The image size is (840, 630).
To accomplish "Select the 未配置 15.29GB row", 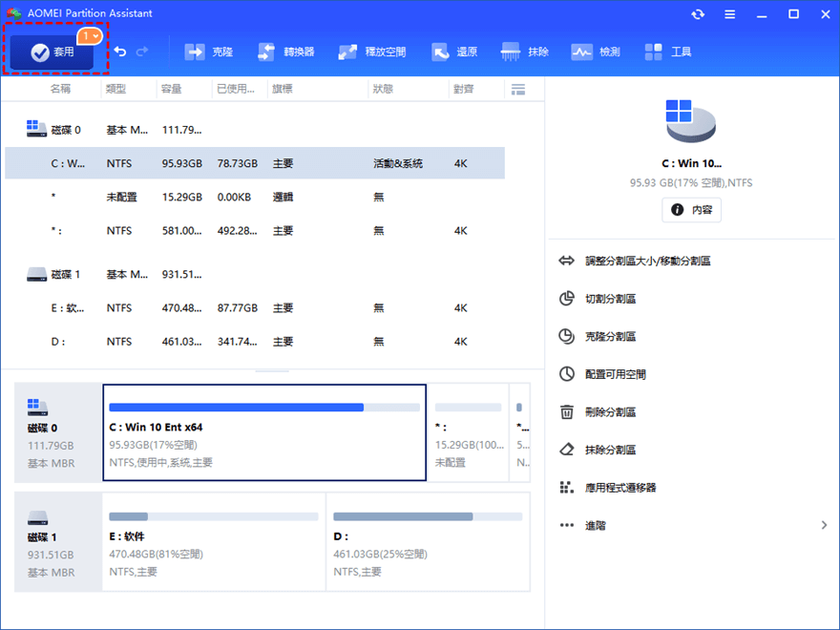I will 255,198.
